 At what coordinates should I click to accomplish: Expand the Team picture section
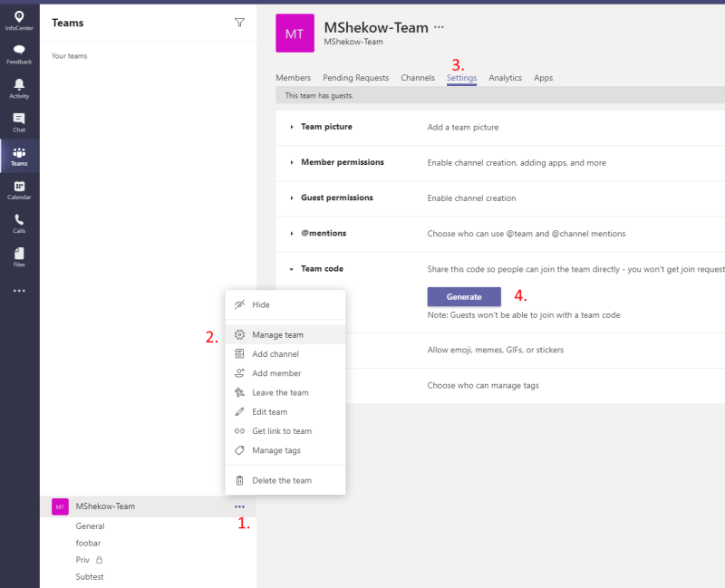(291, 127)
